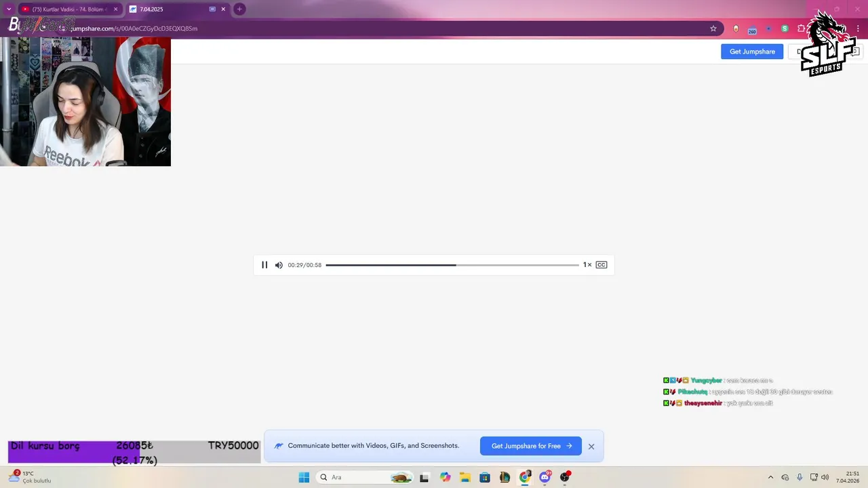The image size is (868, 488).
Task: Toggle closed captions CC button
Action: click(x=601, y=265)
